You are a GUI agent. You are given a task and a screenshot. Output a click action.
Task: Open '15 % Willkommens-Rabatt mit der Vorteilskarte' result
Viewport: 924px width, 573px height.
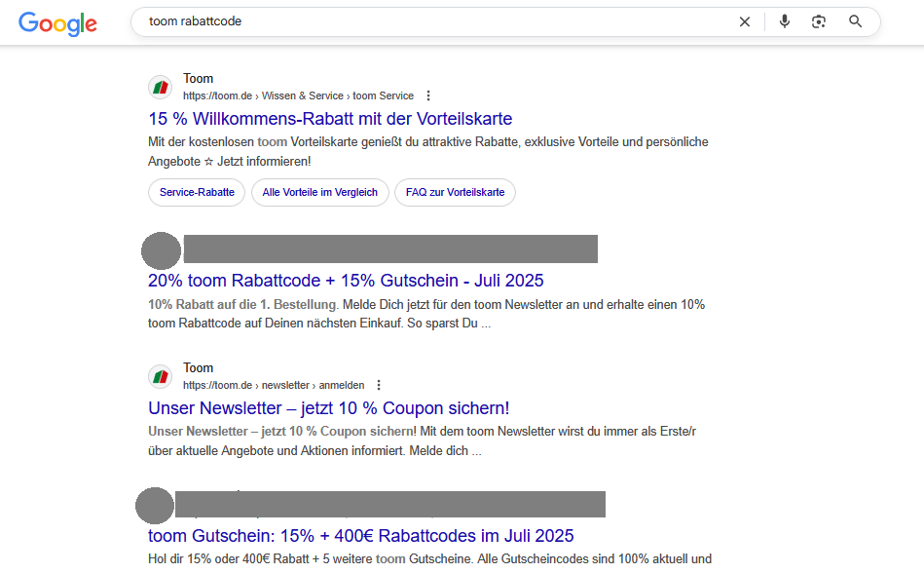pos(330,119)
